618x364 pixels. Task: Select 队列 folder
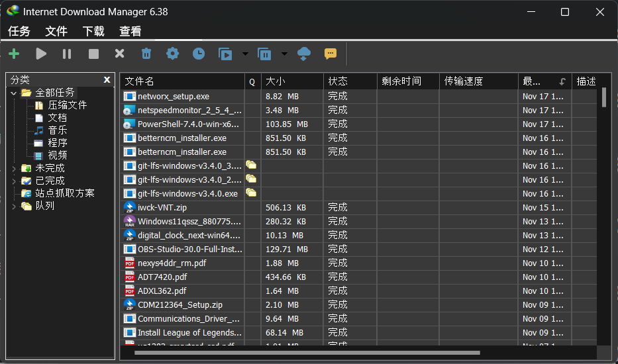[x=44, y=206]
